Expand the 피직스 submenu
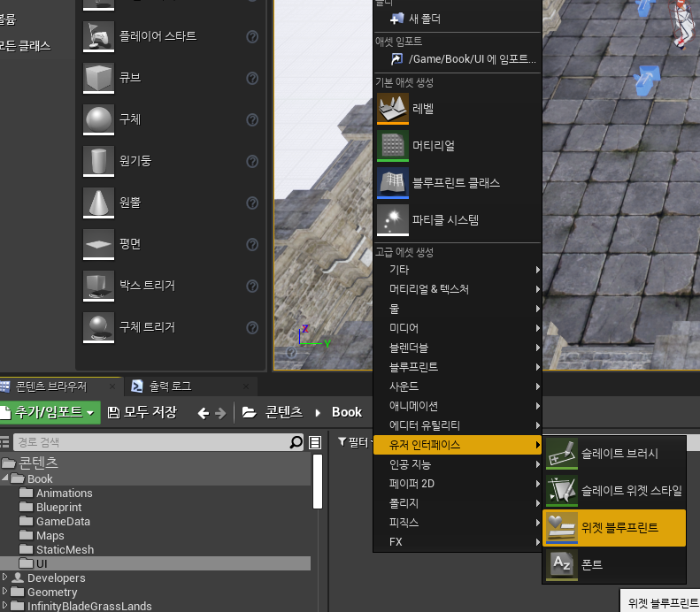Viewport: 700px width, 612px height. (x=458, y=523)
